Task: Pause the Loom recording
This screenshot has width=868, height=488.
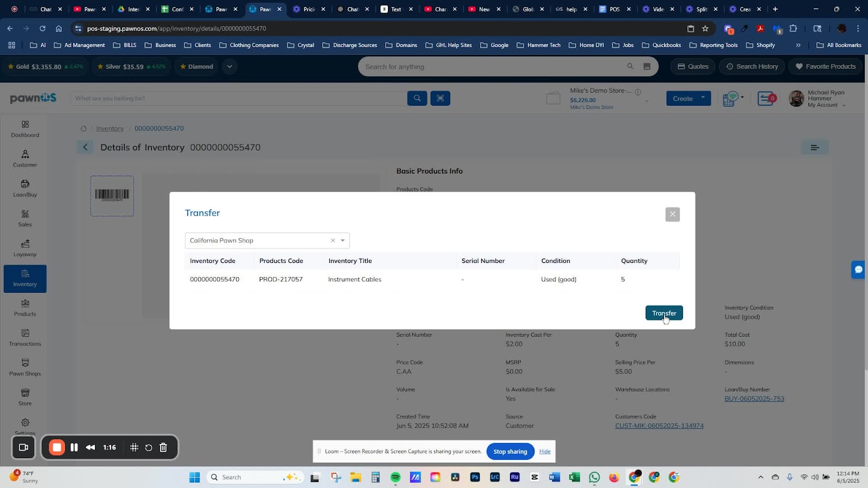Action: pyautogui.click(x=74, y=447)
